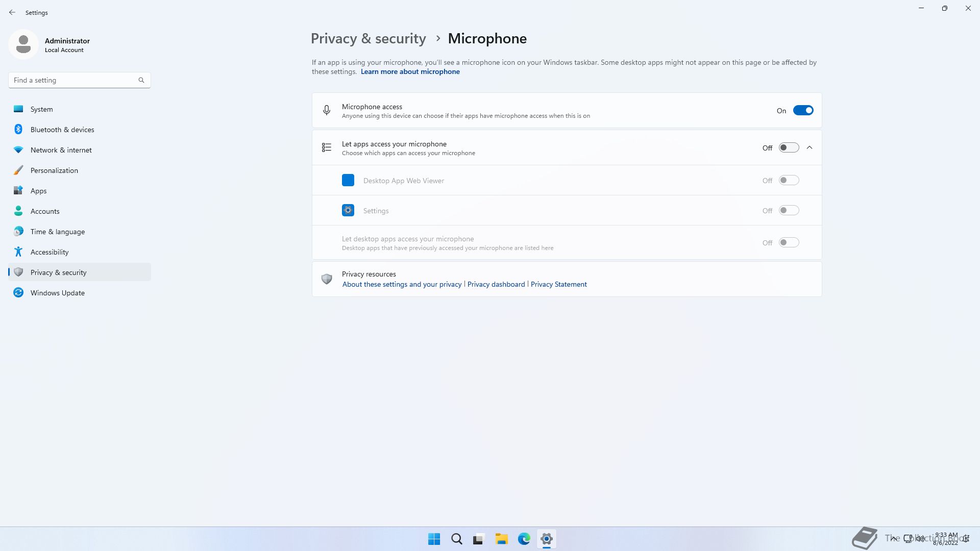Viewport: 980px width, 551px height.
Task: Toggle Desktop App Web Viewer microphone access
Action: (789, 181)
